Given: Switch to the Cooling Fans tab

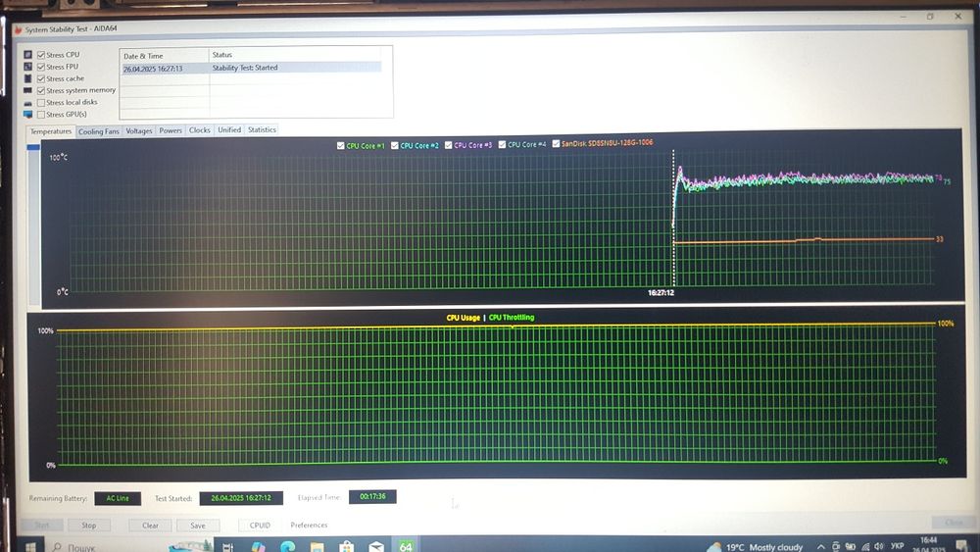Looking at the screenshot, I should [x=99, y=131].
